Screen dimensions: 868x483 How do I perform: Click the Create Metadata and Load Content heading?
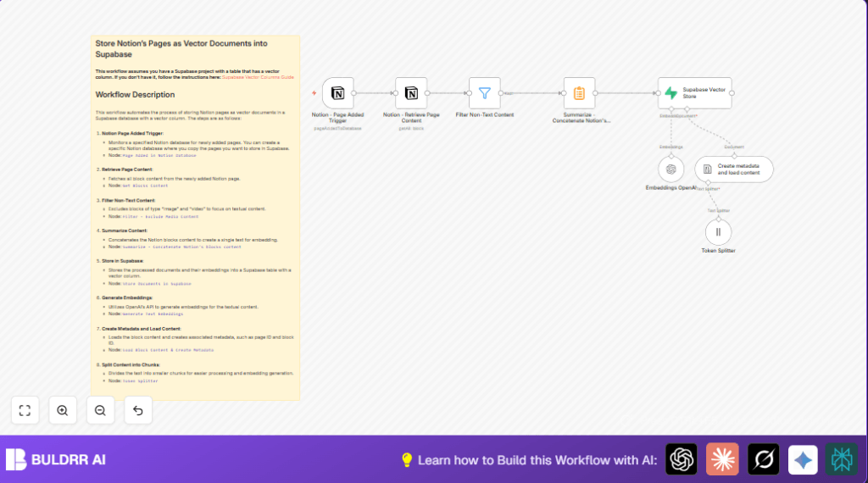point(142,329)
